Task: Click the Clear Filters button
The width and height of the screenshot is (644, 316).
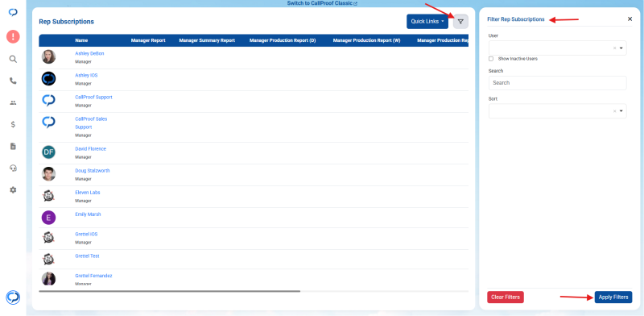Action: [506, 297]
